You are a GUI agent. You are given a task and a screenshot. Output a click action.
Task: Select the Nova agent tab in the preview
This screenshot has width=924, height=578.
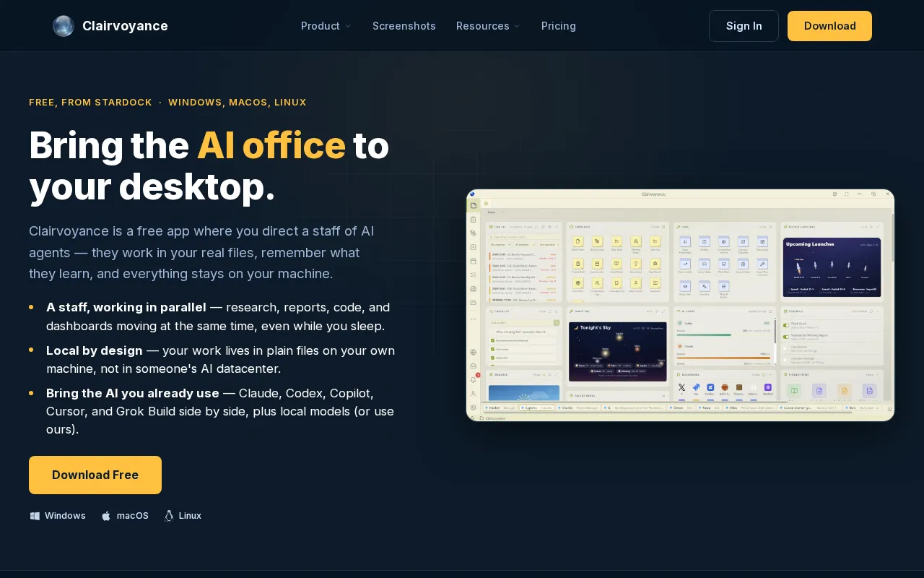pyautogui.click(x=709, y=407)
